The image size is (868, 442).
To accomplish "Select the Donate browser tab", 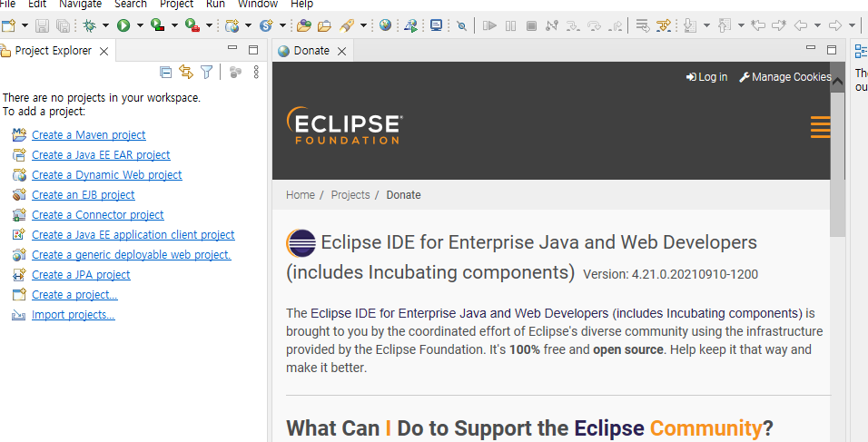I will click(311, 51).
